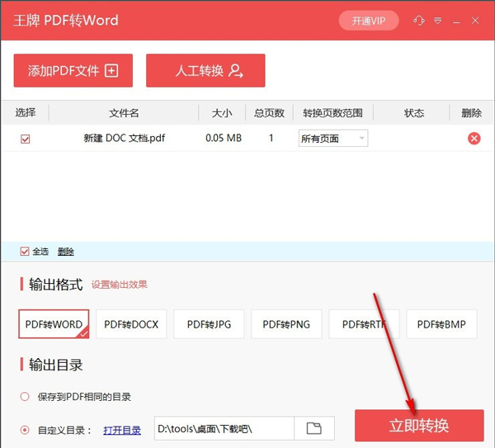Click the 删除 link beside 全选
495x448 pixels.
click(66, 252)
